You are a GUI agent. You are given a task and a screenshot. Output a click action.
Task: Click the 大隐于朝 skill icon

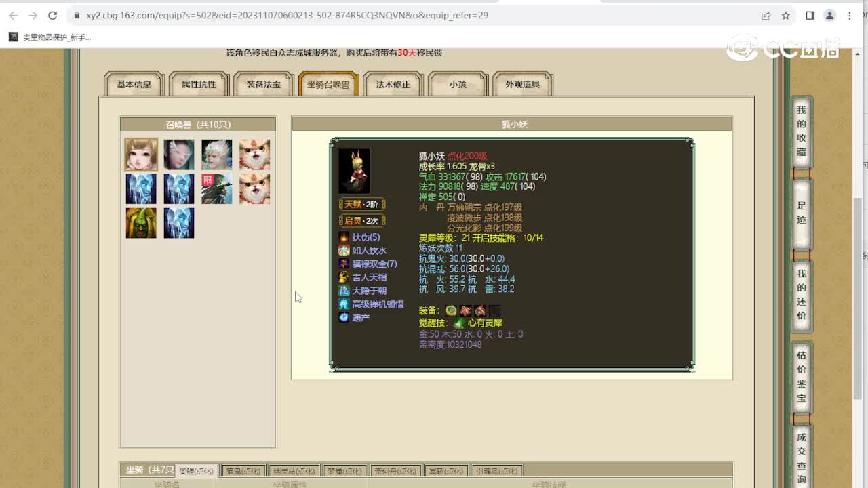click(344, 291)
